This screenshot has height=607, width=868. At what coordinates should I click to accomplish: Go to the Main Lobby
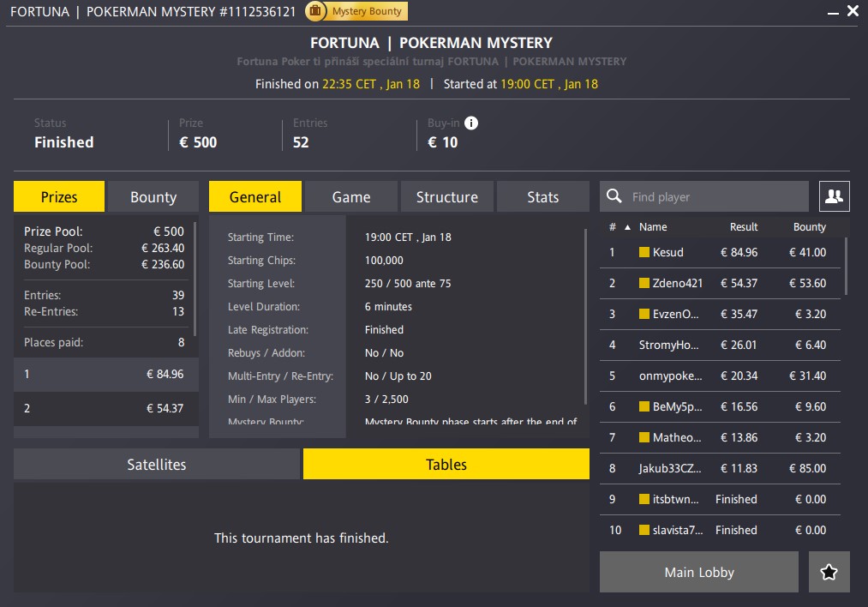[699, 572]
